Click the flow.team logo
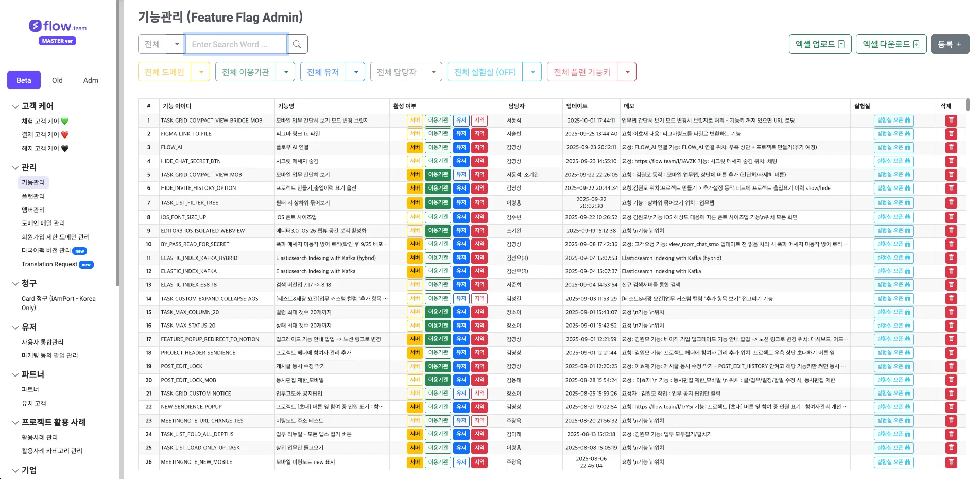980x479 pixels. click(58, 26)
